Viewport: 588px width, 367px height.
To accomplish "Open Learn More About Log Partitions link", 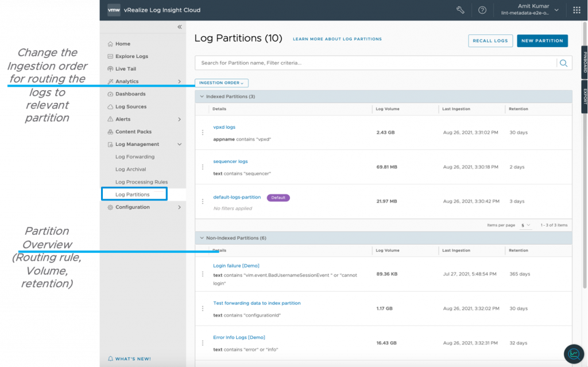I will point(337,39).
